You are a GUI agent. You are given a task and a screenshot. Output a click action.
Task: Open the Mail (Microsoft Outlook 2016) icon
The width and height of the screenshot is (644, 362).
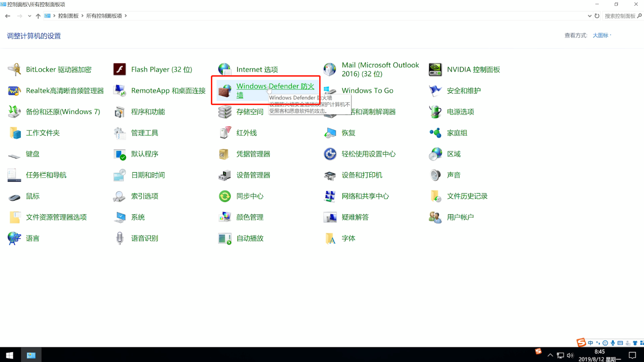[330, 70]
